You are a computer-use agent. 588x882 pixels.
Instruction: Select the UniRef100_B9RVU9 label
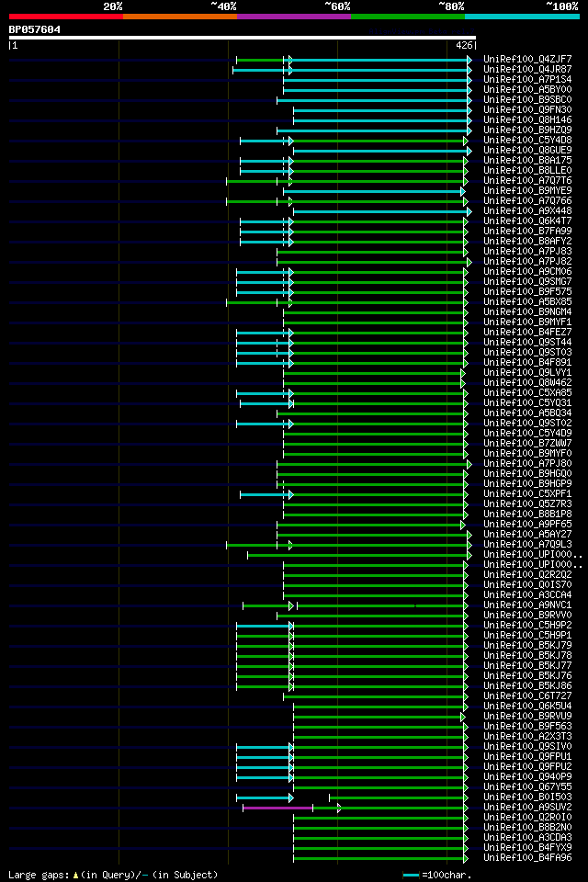pos(527,718)
